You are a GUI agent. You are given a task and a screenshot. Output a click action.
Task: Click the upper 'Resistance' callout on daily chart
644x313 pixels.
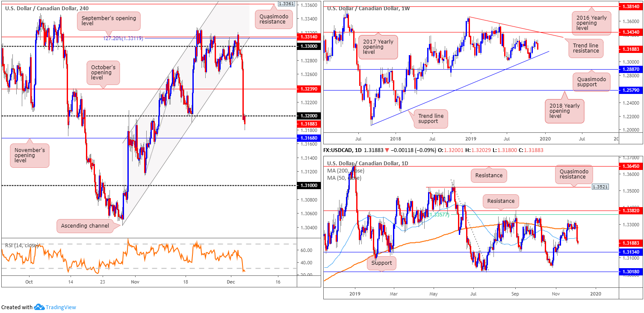point(488,175)
